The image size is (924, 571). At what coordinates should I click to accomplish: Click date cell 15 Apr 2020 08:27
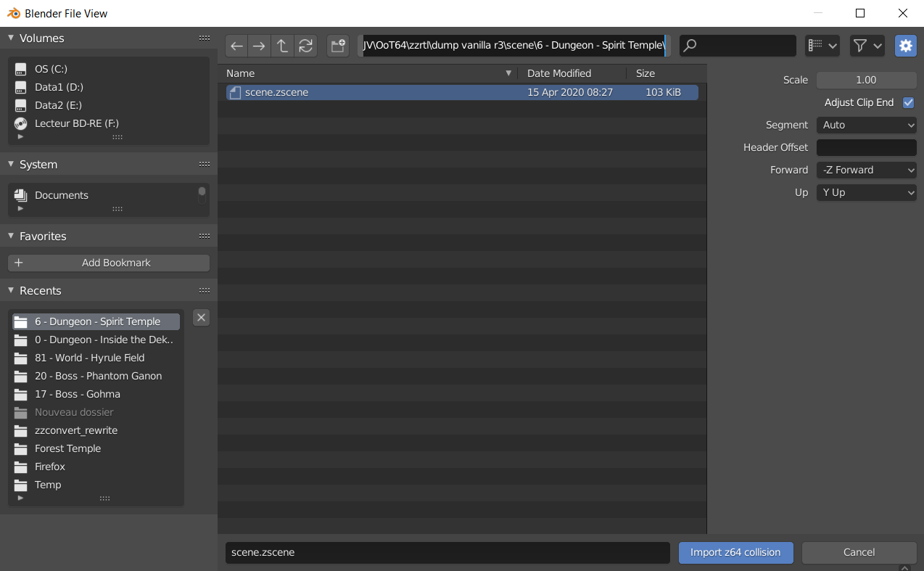tap(570, 92)
